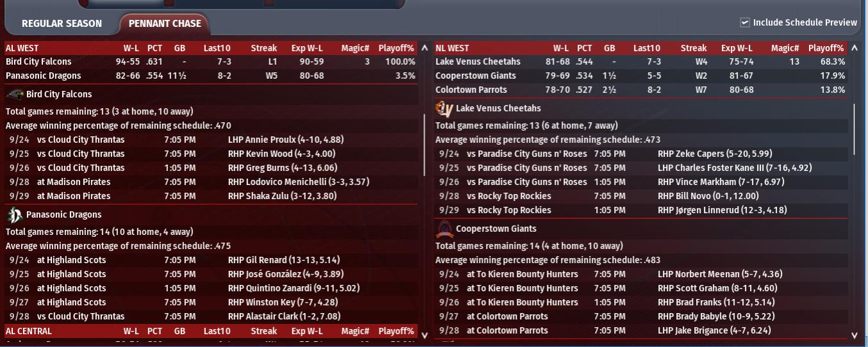Viewport: 868px width, 347px height.
Task: Click the AL WEST division header
Action: click(x=22, y=48)
